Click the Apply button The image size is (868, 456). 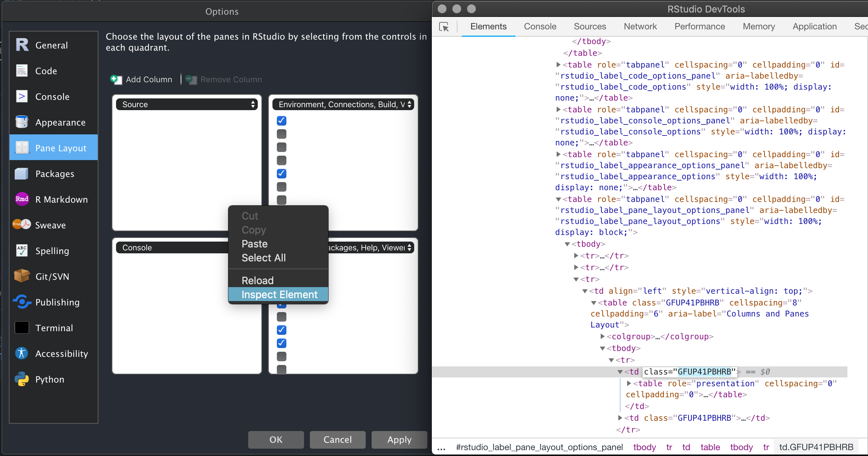399,439
